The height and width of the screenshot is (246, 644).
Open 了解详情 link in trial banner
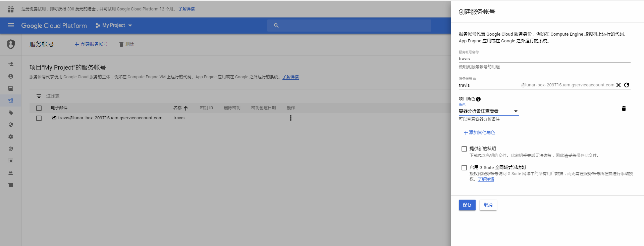186,9
